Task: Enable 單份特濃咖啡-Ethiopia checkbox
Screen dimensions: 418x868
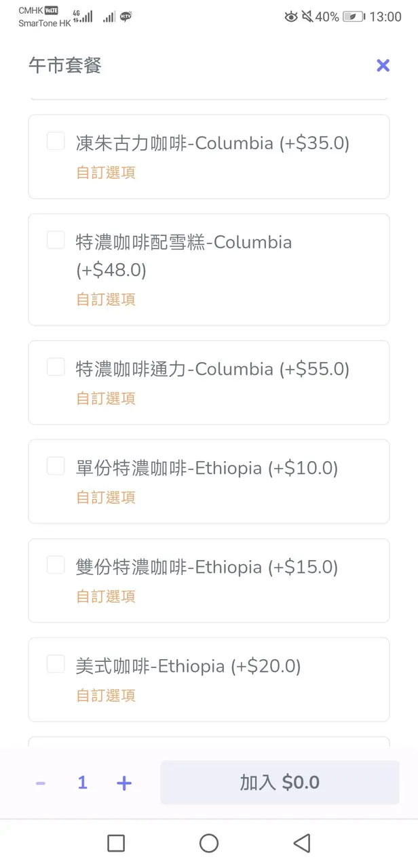Action: [56, 466]
